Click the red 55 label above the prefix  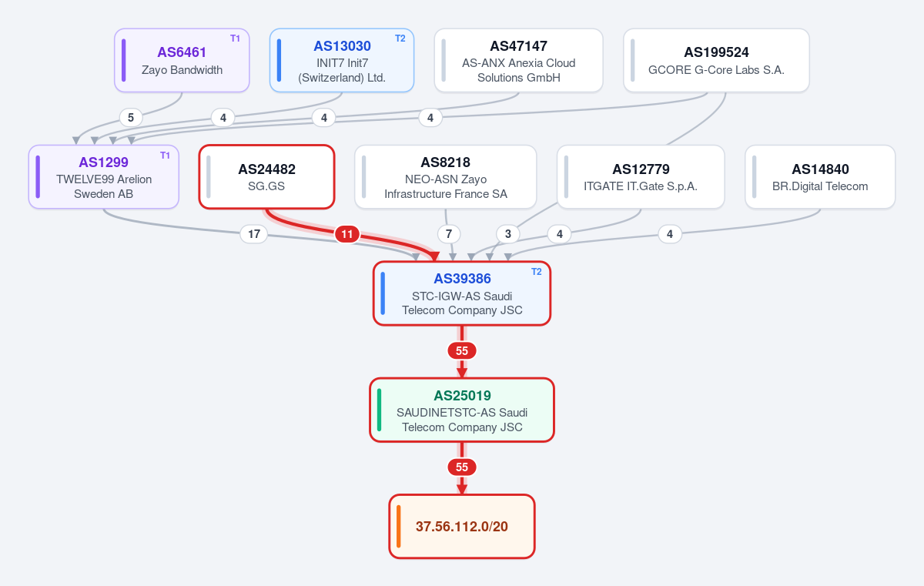coord(462,467)
